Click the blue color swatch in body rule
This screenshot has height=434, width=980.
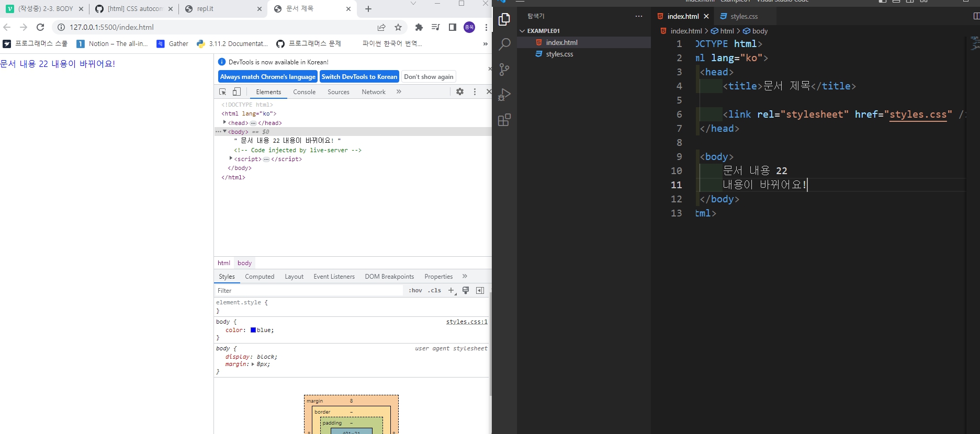pyautogui.click(x=253, y=330)
